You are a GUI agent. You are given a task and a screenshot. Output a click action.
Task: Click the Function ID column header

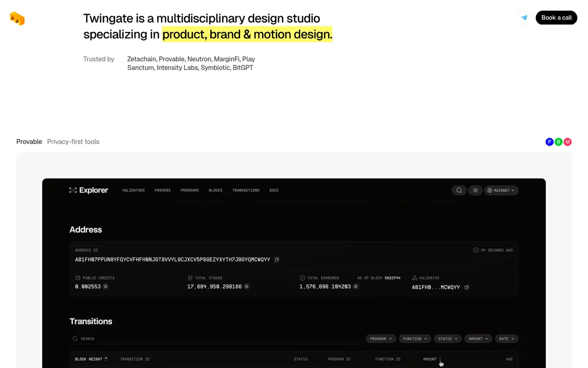point(388,359)
